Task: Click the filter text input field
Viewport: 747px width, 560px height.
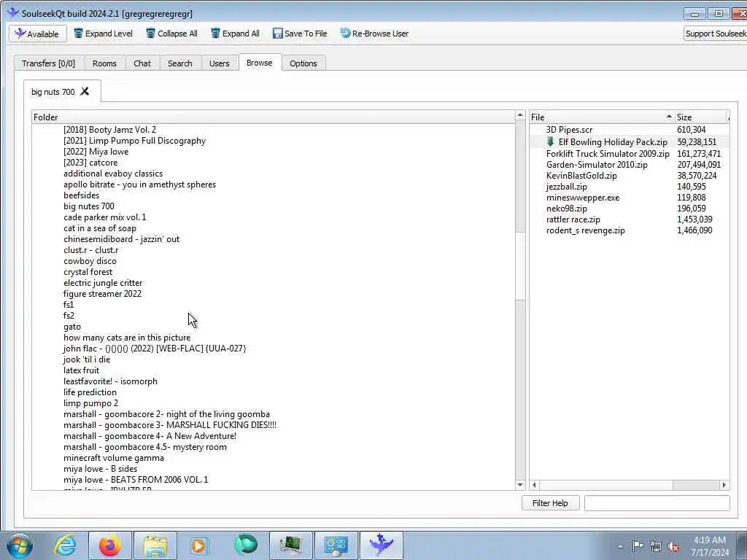Action: (x=657, y=503)
